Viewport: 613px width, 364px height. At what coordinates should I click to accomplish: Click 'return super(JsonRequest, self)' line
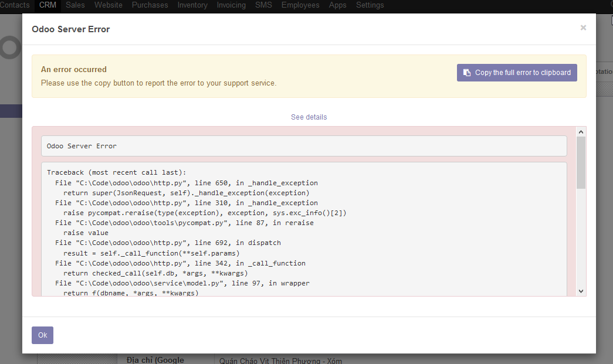tap(187, 193)
